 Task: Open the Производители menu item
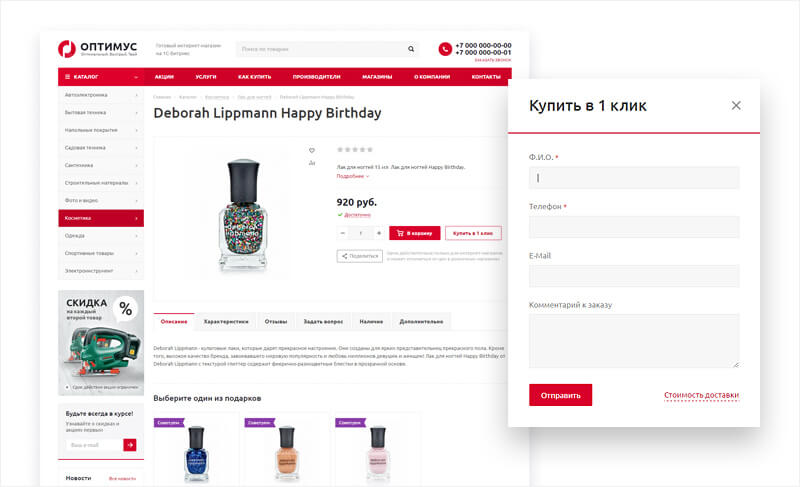coord(317,77)
